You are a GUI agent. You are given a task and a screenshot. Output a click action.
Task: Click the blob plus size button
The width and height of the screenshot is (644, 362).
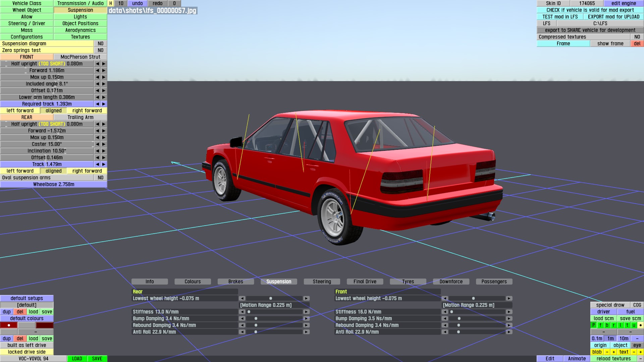613,352
